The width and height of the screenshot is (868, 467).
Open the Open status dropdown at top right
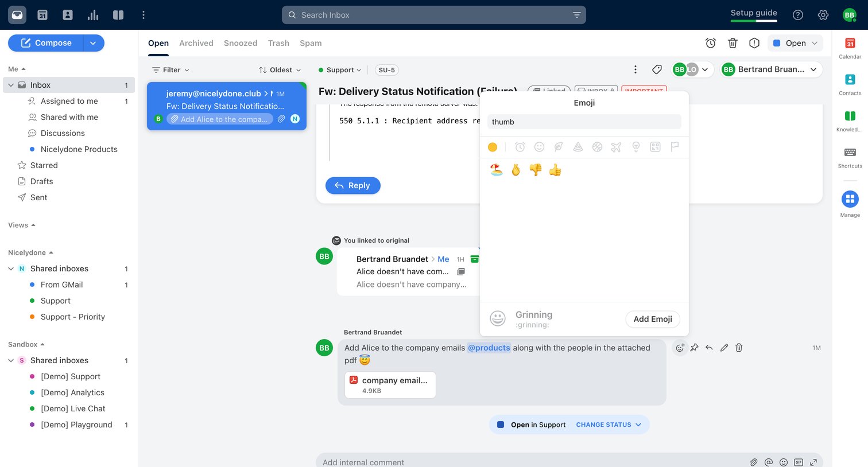coord(795,43)
